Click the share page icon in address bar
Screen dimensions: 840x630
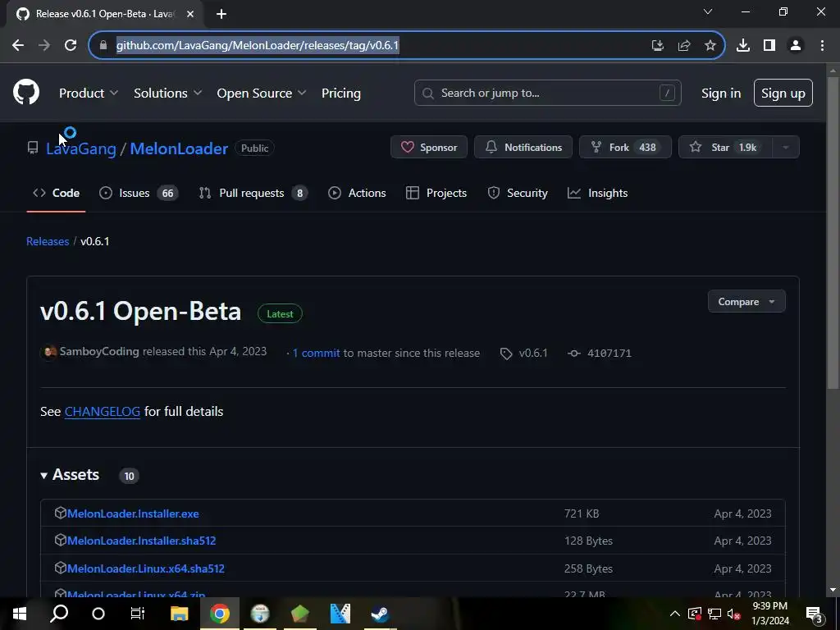coord(684,46)
